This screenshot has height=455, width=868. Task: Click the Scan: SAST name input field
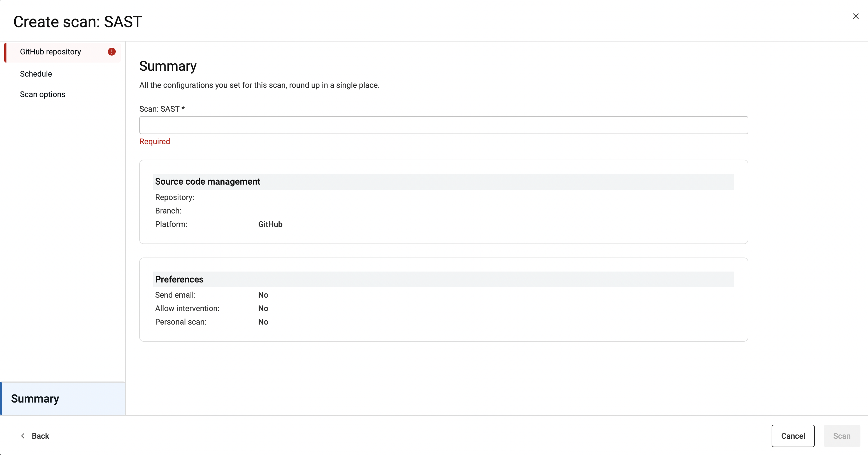point(444,125)
